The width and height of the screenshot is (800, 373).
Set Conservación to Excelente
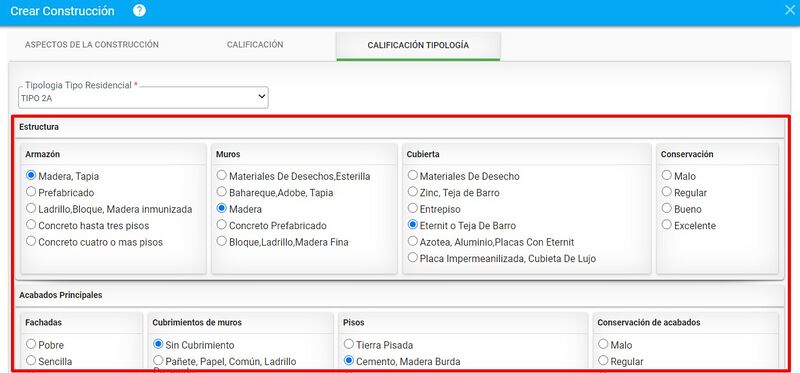point(667,225)
